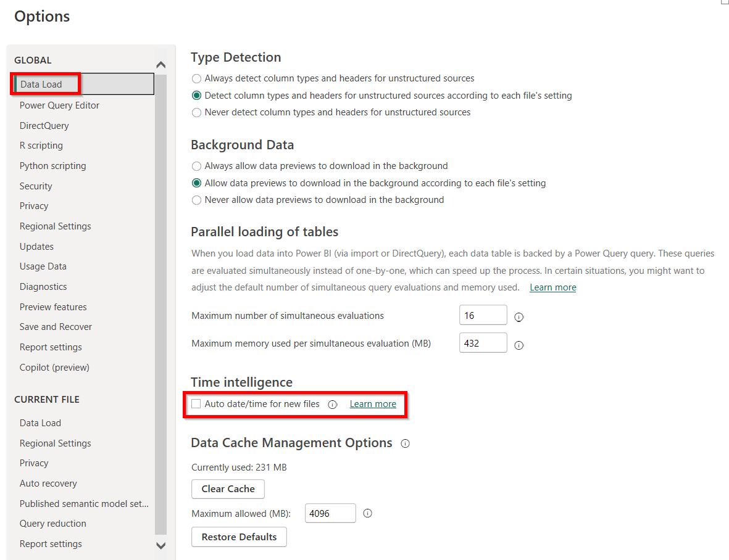This screenshot has width=729, height=560.
Task: Click Restore Defaults button
Action: point(239,537)
